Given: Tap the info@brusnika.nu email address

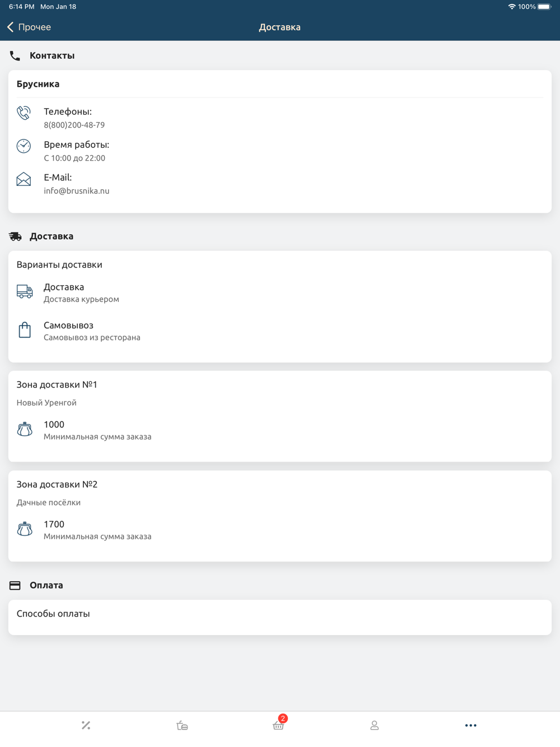Looking at the screenshot, I should pos(77,191).
